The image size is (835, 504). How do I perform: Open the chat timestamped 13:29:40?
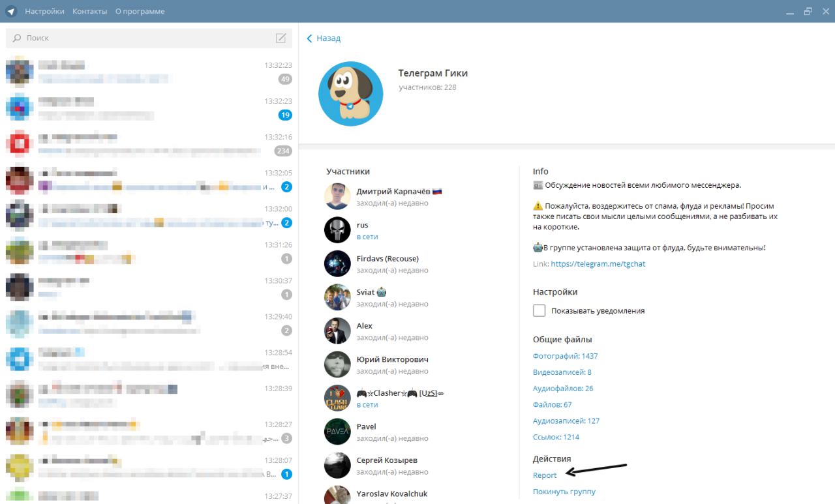tap(149, 323)
